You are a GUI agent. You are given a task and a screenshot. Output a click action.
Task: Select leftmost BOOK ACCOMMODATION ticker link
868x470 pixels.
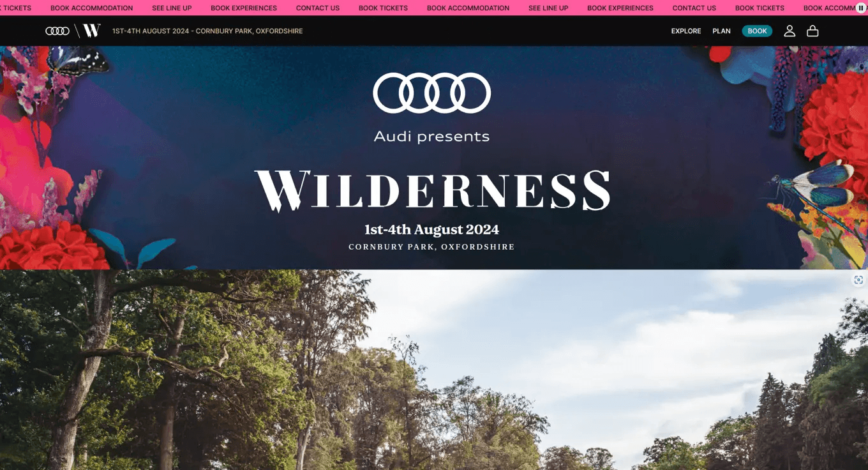92,8
